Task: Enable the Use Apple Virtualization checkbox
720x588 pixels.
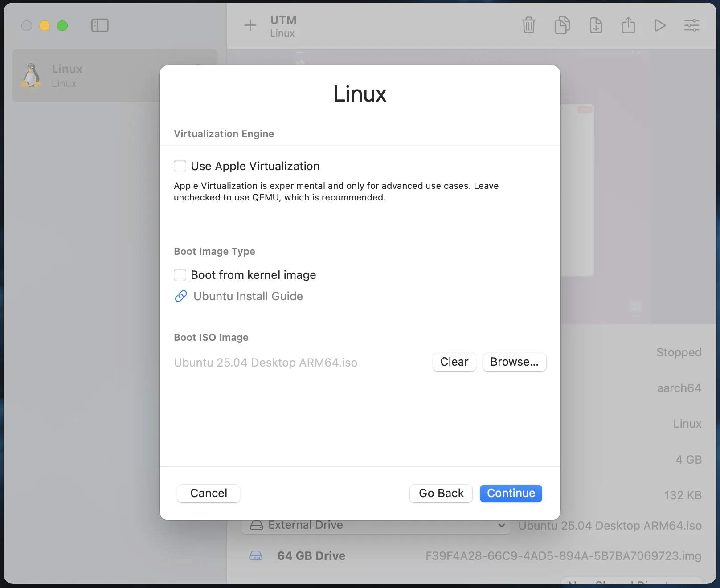Action: tap(180, 166)
